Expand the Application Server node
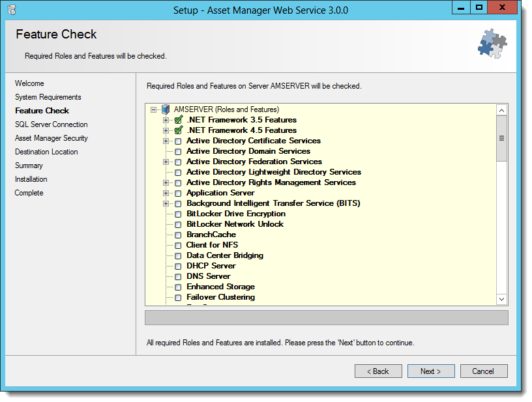The height and width of the screenshot is (402, 532). pos(166,194)
